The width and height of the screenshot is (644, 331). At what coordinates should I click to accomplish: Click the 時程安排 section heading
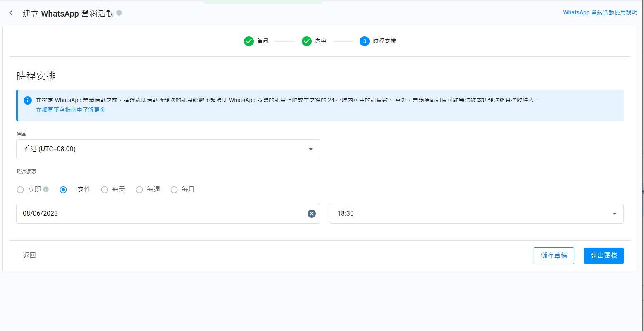point(36,76)
